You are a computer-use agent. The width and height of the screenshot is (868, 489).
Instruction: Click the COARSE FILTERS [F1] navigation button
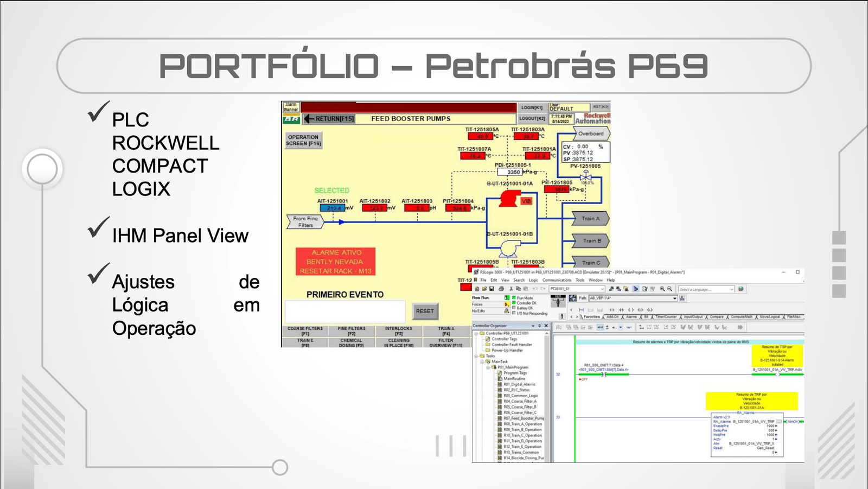coord(305,331)
